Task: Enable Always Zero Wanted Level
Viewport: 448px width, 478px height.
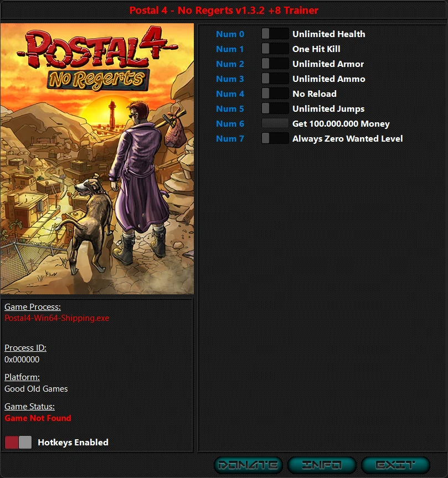Action: point(275,138)
